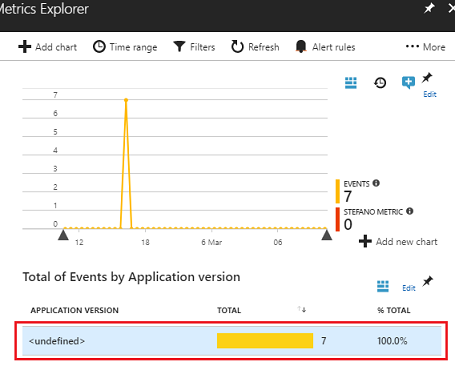Click the STEFANO METRIC value 0
Viewport: 455px width, 374px height.
pyautogui.click(x=348, y=224)
